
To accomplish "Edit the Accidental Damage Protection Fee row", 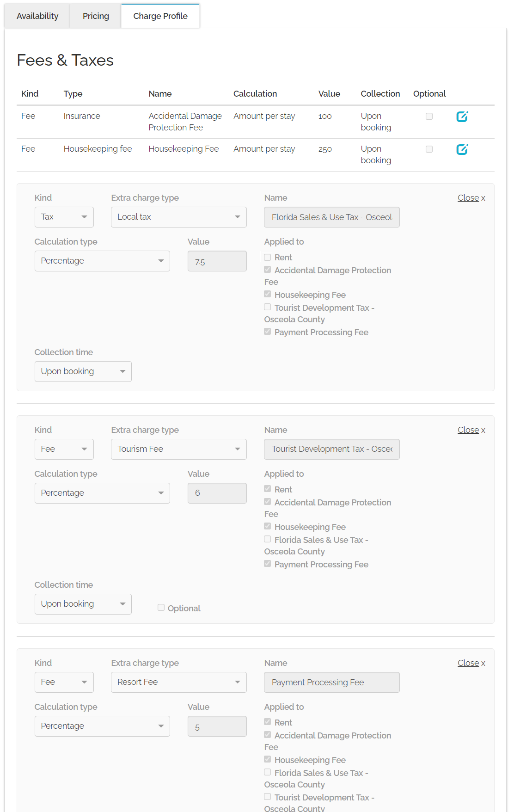I will pyautogui.click(x=462, y=117).
